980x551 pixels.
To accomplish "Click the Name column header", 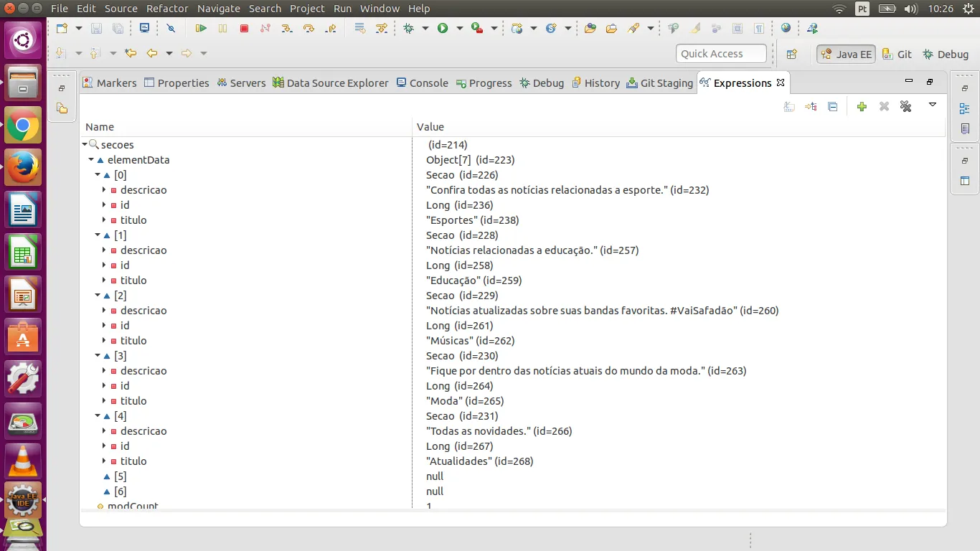I will click(x=100, y=127).
